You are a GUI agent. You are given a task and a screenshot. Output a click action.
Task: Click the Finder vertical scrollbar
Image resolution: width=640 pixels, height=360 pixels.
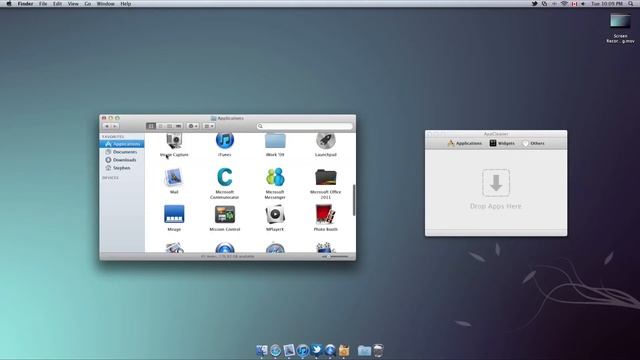click(353, 200)
